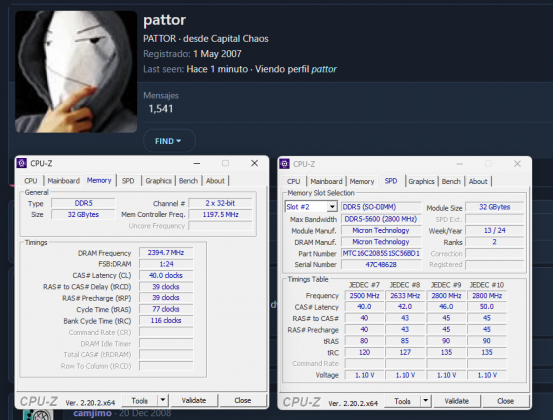Click the CPU-Z icon in left window title bar
The width and height of the screenshot is (553, 420).
(x=22, y=163)
